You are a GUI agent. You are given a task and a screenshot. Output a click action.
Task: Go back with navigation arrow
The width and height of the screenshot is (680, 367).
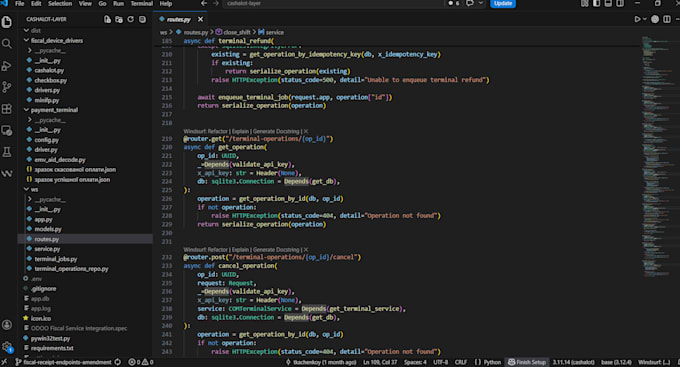click(204, 3)
